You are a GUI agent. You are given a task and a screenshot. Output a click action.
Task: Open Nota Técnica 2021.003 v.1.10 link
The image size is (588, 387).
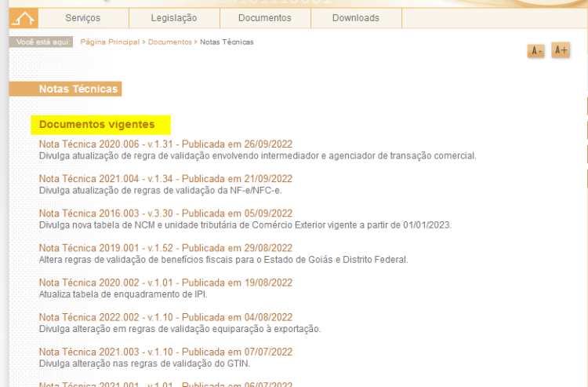[165, 352]
